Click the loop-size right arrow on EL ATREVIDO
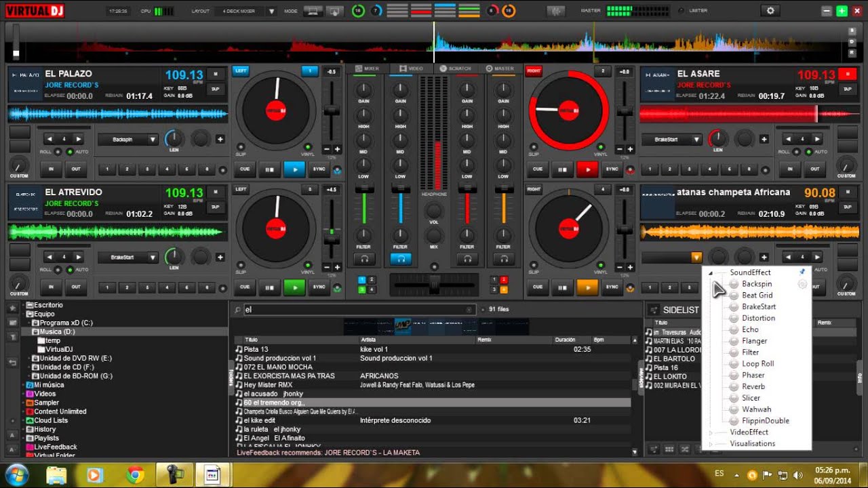 [x=79, y=258]
